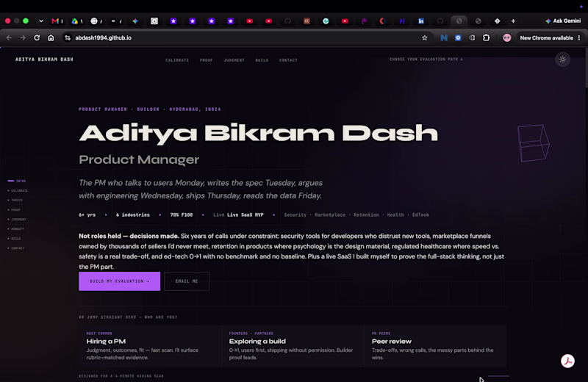Click the browser forward arrow
Screen dimensions: 588x382
click(23, 38)
